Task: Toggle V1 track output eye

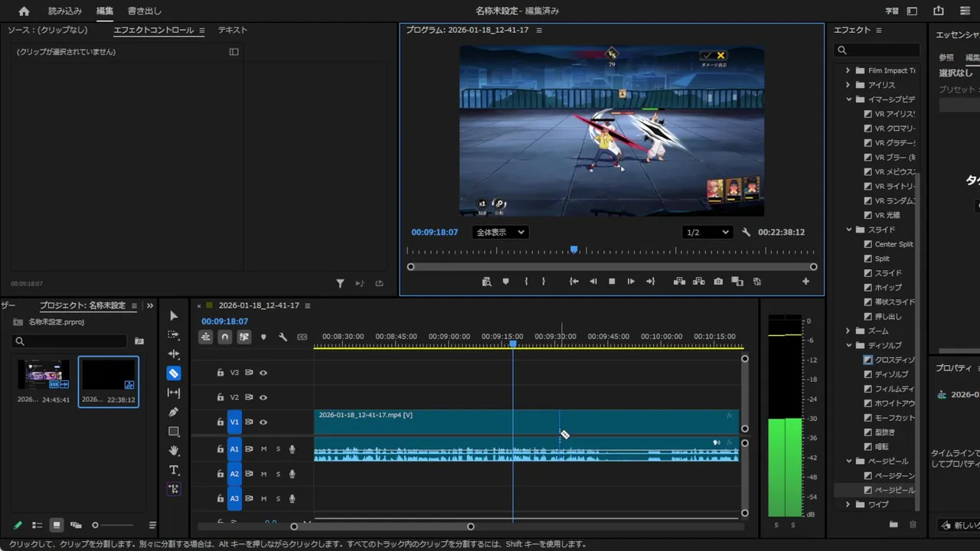Action: [263, 422]
